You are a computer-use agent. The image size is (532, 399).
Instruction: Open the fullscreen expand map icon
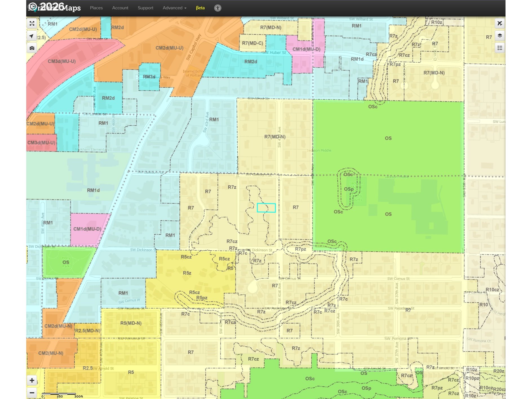pyautogui.click(x=32, y=23)
